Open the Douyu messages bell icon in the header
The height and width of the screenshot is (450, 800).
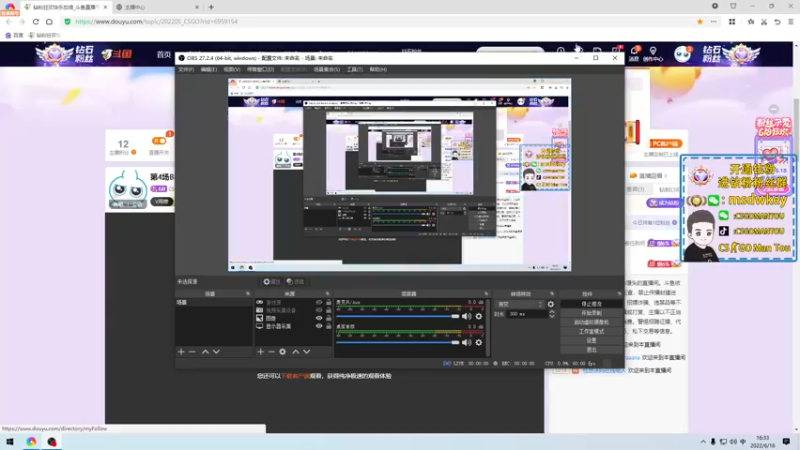coord(634,53)
